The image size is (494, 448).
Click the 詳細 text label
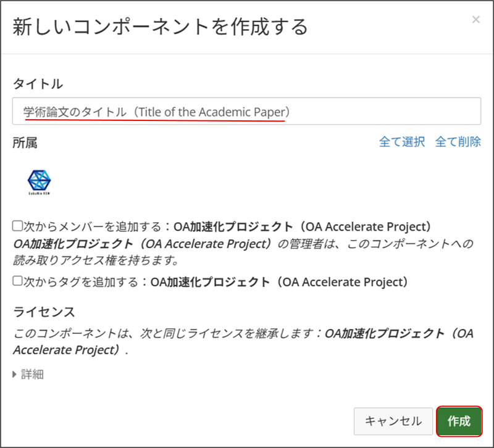(33, 375)
